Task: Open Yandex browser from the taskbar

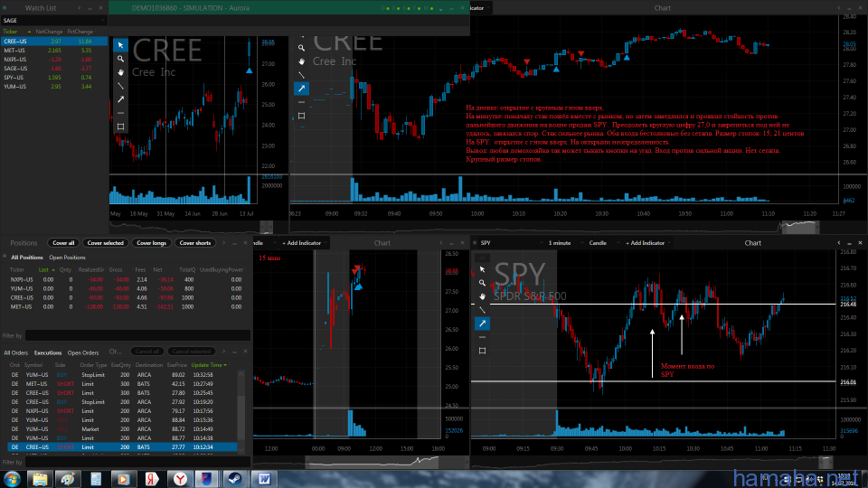Action: [179, 479]
